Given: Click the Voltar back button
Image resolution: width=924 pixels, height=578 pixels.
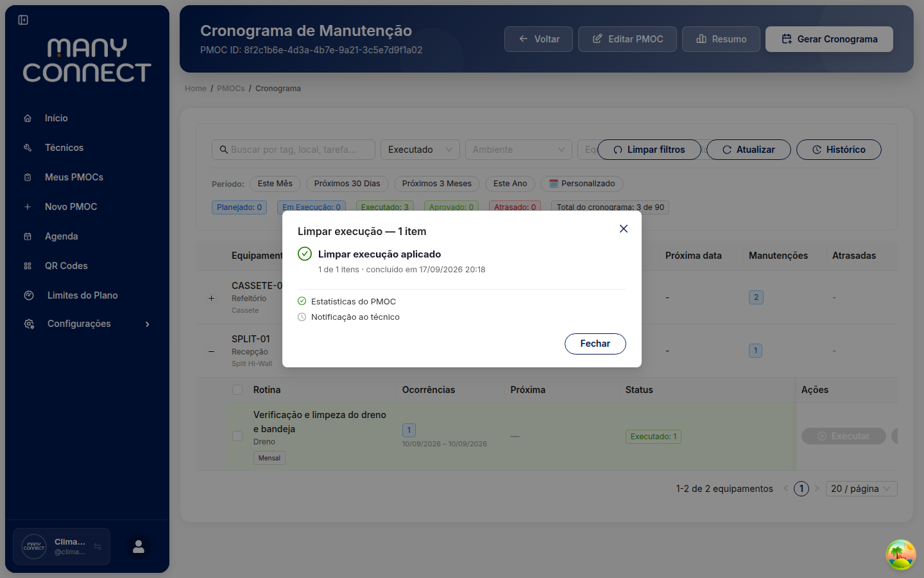Looking at the screenshot, I should tap(538, 39).
